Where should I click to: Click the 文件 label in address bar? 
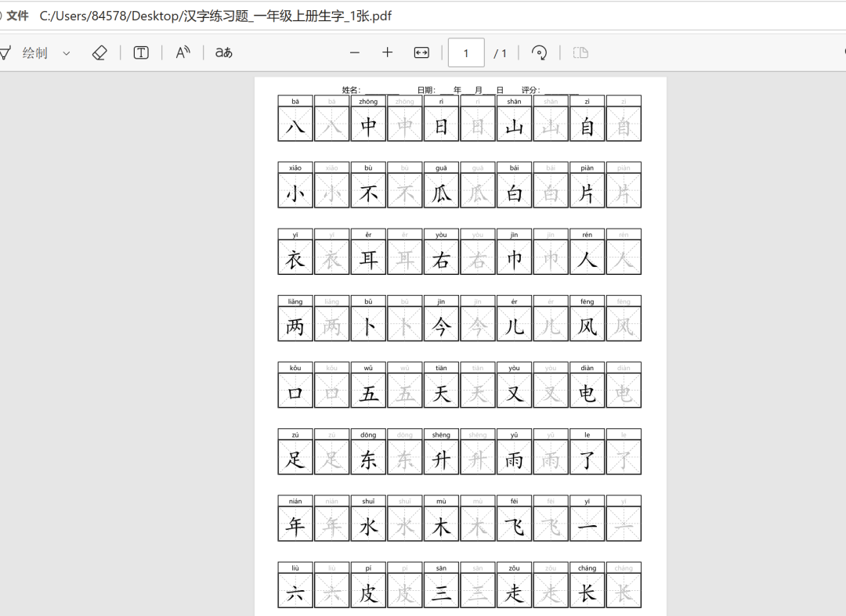17,16
